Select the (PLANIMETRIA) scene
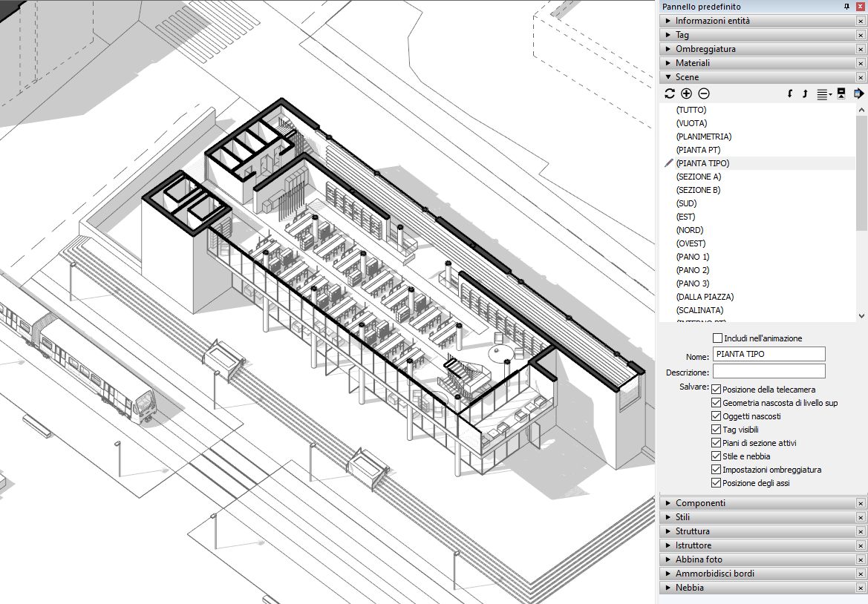This screenshot has width=868, height=604. pos(703,137)
